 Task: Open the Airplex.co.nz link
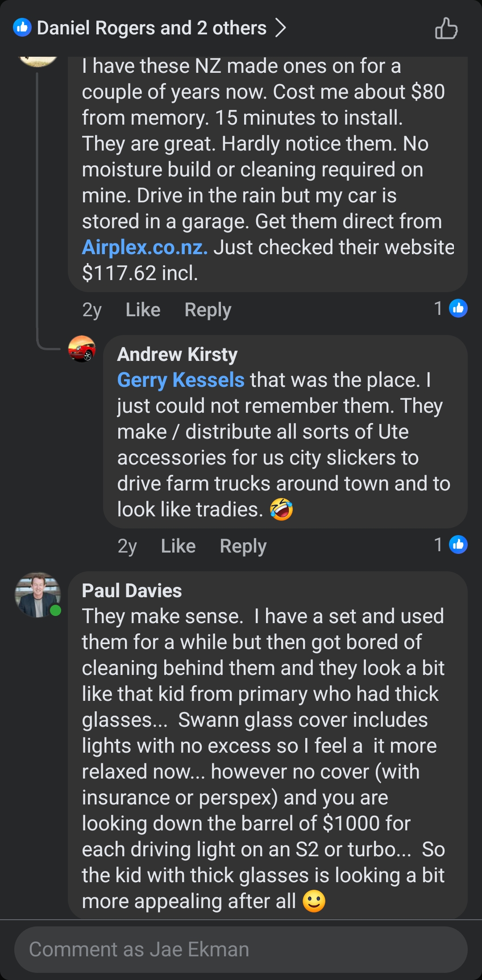tap(144, 246)
